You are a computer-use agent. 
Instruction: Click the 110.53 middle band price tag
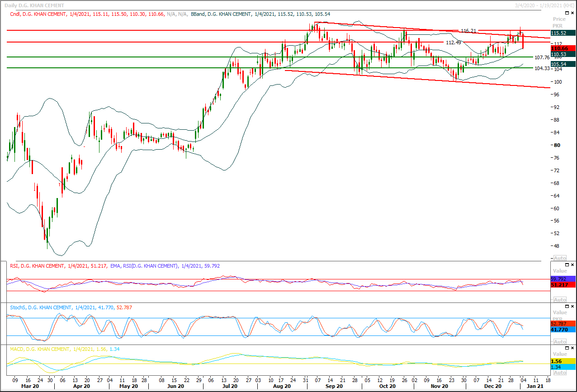coord(563,54)
